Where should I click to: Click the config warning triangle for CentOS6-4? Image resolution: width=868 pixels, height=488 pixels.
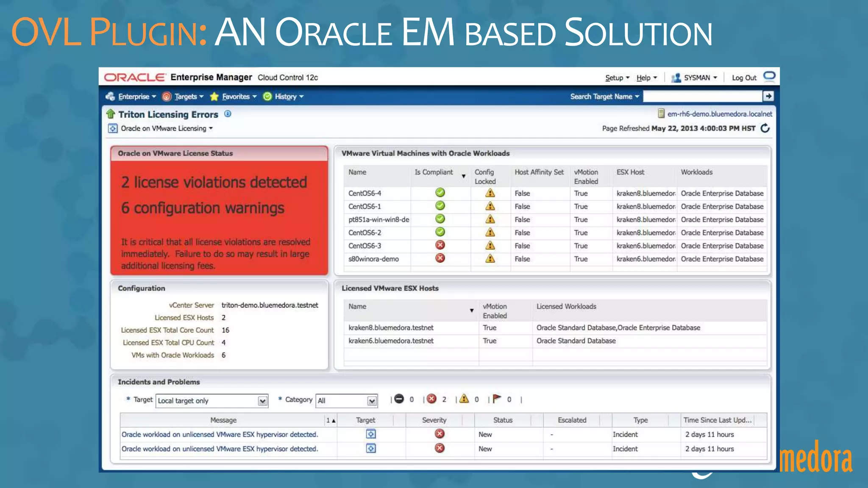490,193
